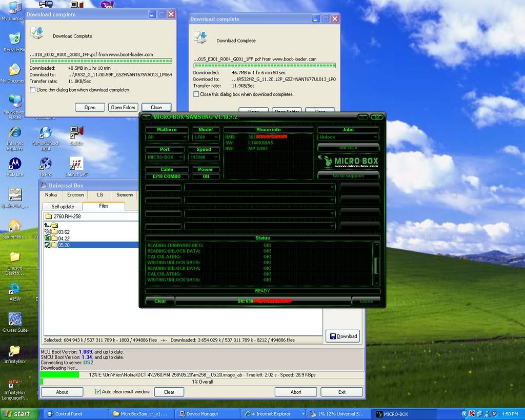
Task: Click the 1% Overall progress bar
Action: (x=202, y=382)
